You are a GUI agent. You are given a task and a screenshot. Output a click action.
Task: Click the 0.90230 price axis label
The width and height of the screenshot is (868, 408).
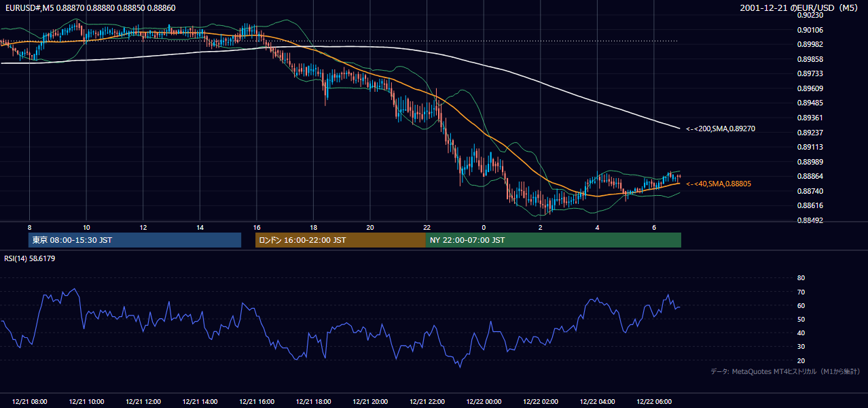[x=810, y=15]
